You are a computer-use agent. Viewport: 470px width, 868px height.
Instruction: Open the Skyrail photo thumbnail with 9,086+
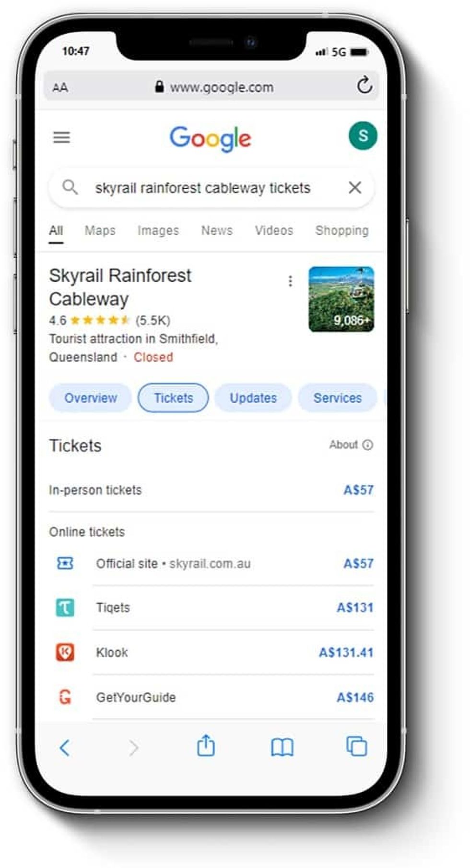(341, 299)
